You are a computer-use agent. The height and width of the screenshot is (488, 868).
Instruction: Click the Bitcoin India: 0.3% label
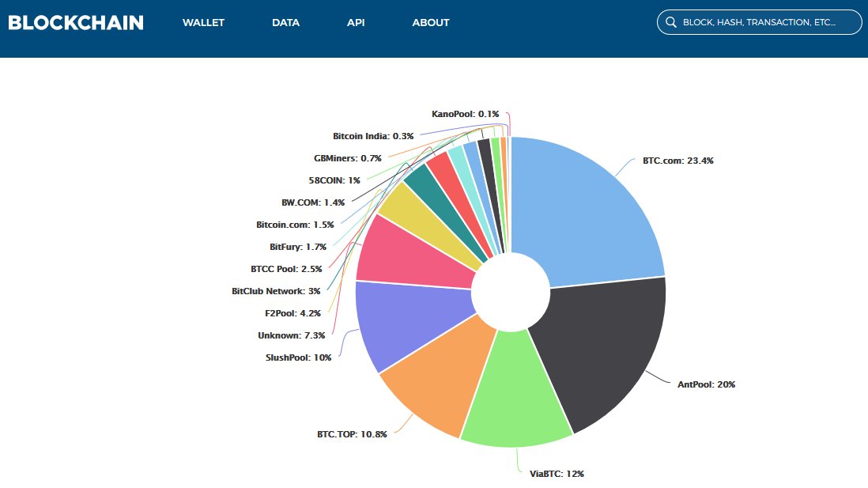pos(372,135)
